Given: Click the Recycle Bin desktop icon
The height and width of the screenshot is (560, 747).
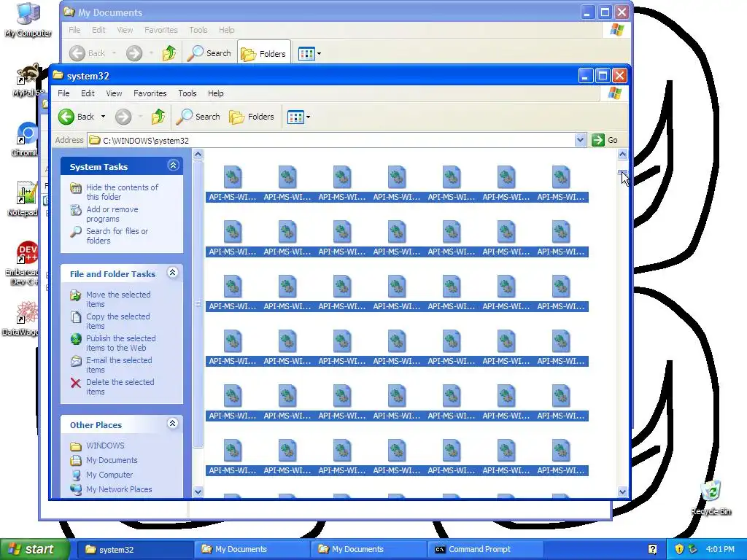Looking at the screenshot, I should [x=711, y=497].
